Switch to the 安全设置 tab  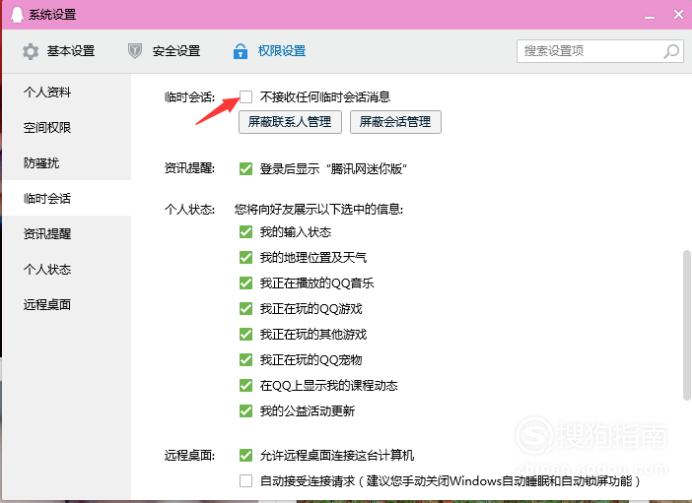[x=164, y=51]
